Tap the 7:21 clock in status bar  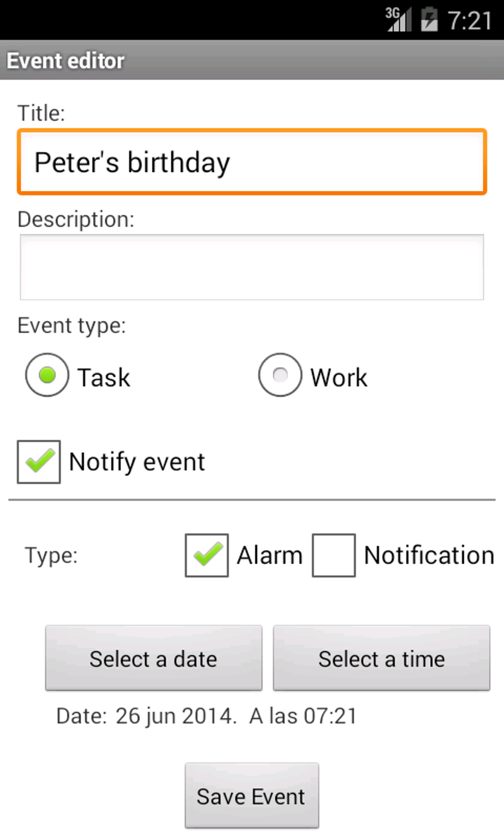pyautogui.click(x=469, y=21)
